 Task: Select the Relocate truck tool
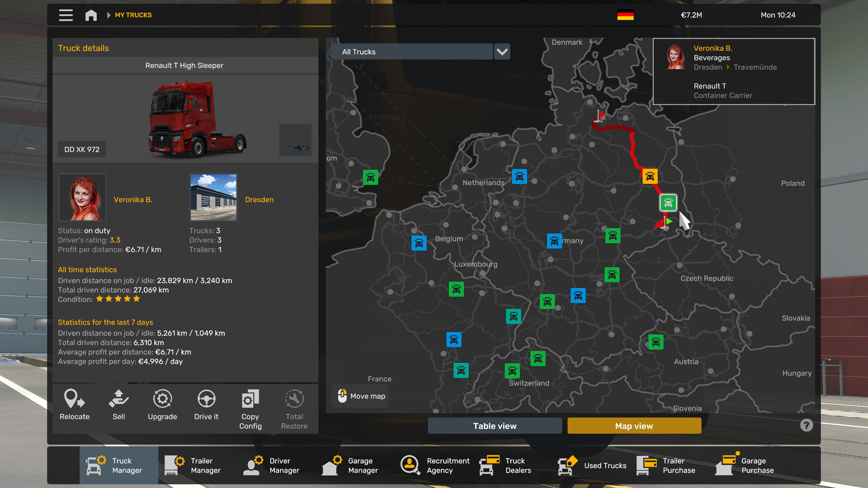(74, 406)
